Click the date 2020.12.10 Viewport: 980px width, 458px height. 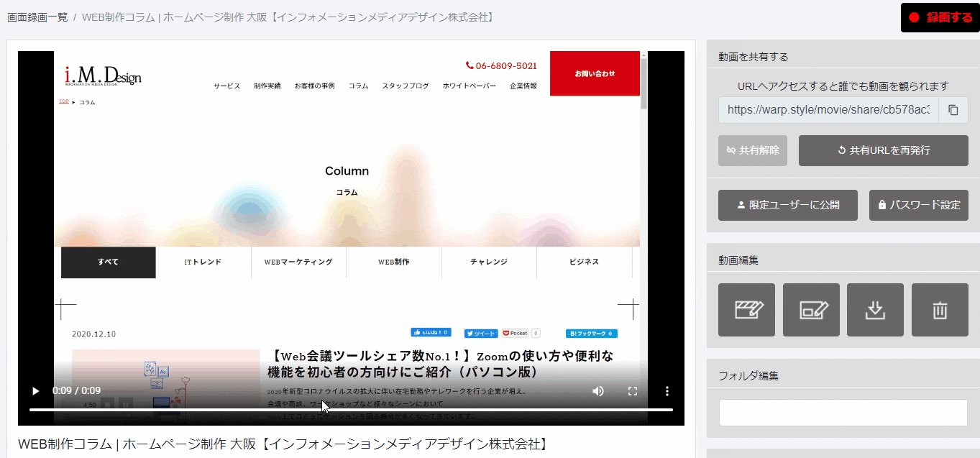pyautogui.click(x=93, y=334)
